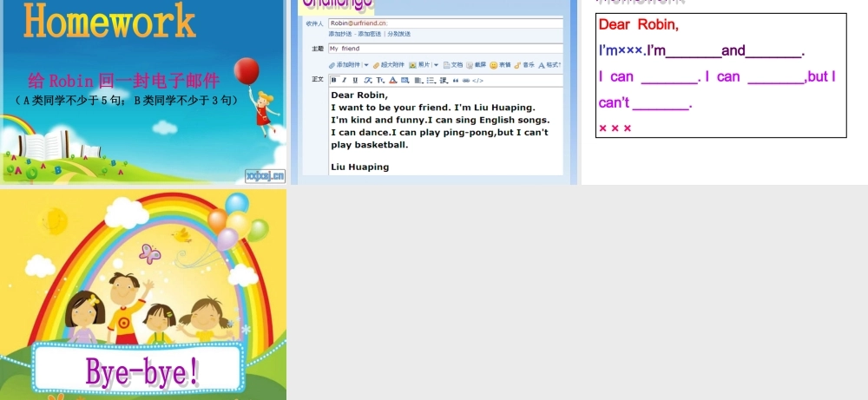
Task: Click the 表情 smiley emoticon button
Action: click(501, 65)
